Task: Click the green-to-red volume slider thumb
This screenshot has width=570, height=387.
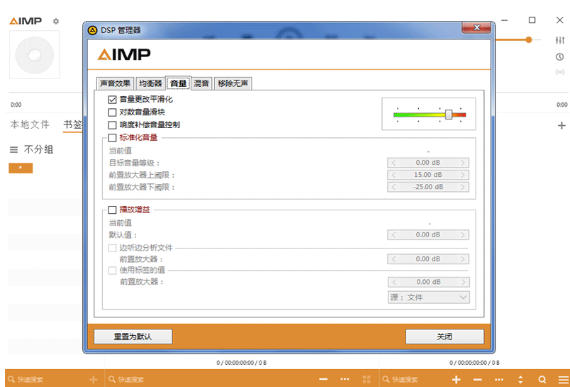Action: click(x=449, y=115)
